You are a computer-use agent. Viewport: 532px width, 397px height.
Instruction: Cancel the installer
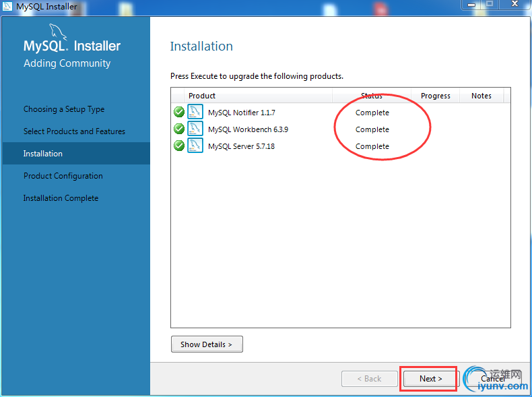pyautogui.click(x=492, y=379)
